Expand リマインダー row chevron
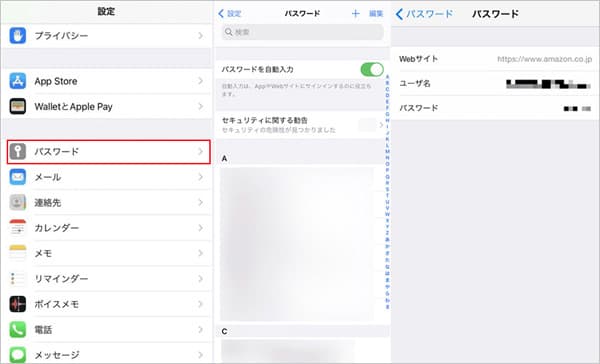Viewport: 600px width, 364px height. (201, 279)
